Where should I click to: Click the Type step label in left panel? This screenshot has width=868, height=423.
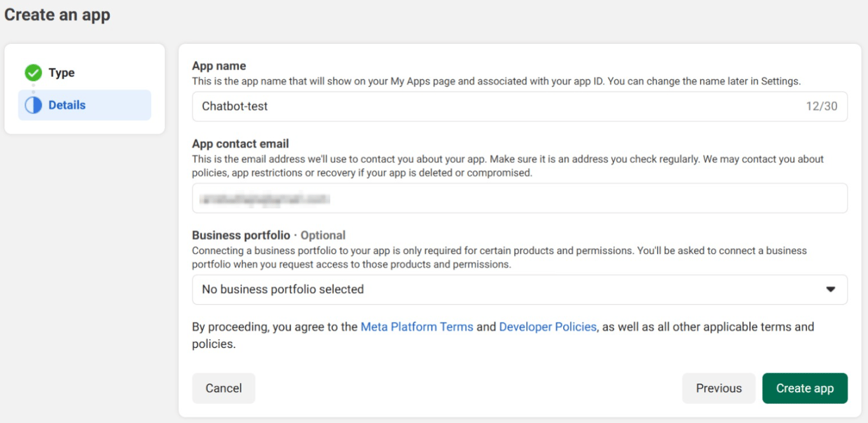coord(61,72)
